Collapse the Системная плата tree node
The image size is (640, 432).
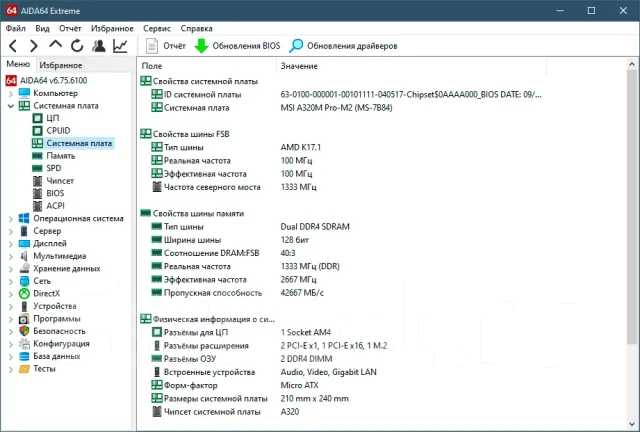click(x=11, y=106)
